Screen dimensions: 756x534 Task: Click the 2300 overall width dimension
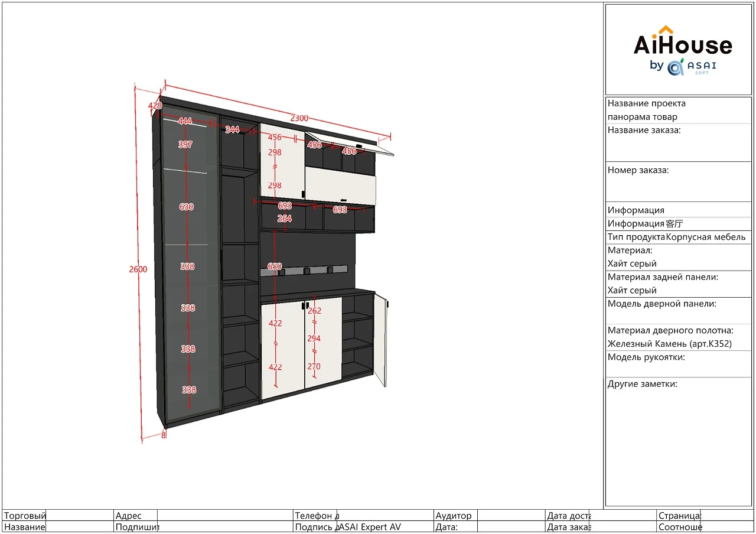(x=299, y=118)
